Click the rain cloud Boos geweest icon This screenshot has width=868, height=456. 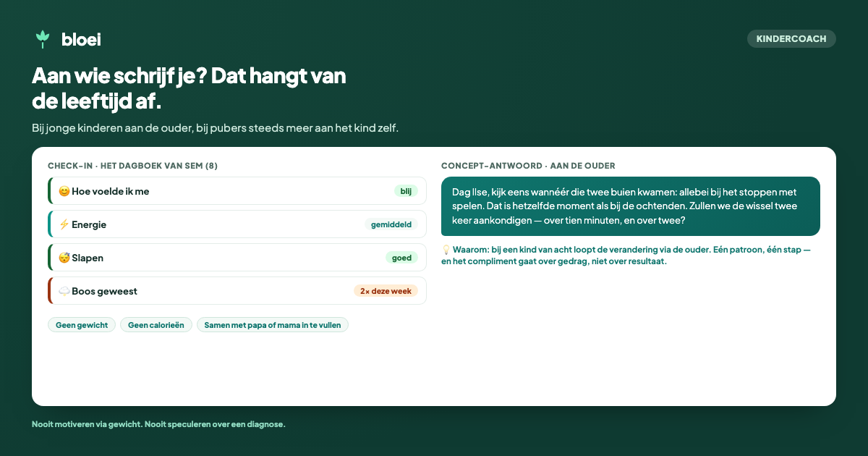[x=64, y=291]
